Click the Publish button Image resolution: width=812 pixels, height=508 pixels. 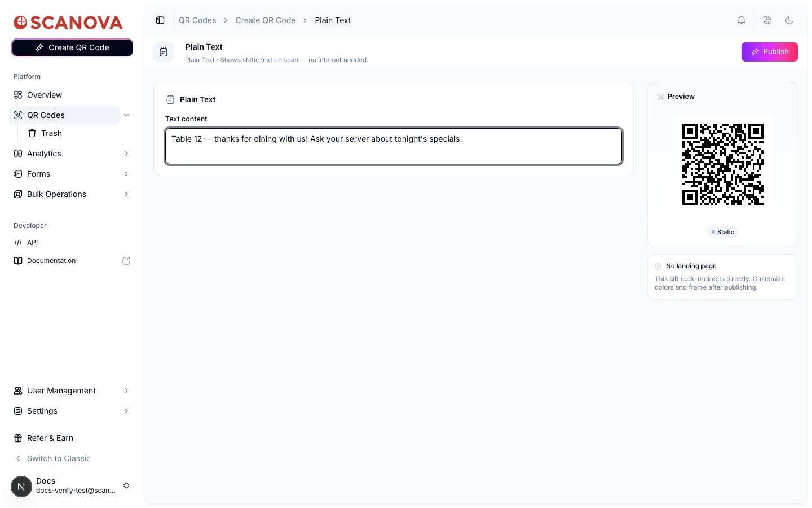770,52
